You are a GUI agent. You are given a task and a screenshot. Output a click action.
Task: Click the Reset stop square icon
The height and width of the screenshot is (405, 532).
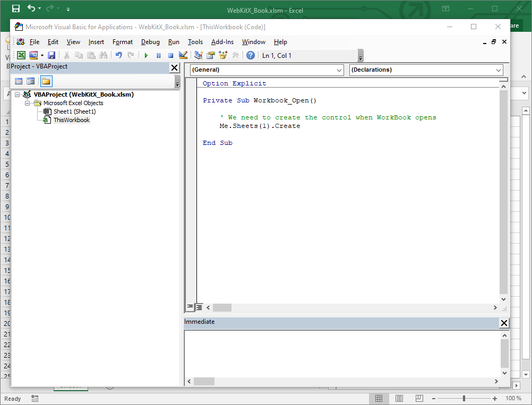pos(170,55)
